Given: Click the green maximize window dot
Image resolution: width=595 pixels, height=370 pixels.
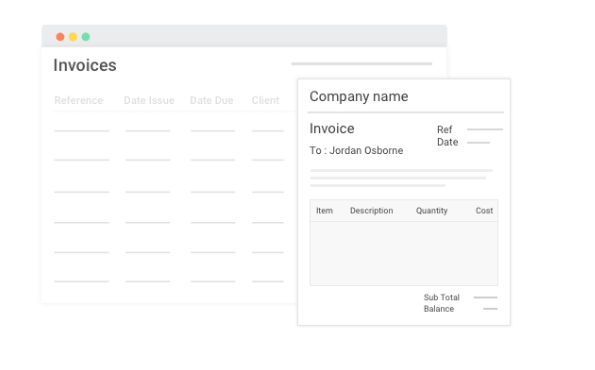Looking at the screenshot, I should coord(86,37).
